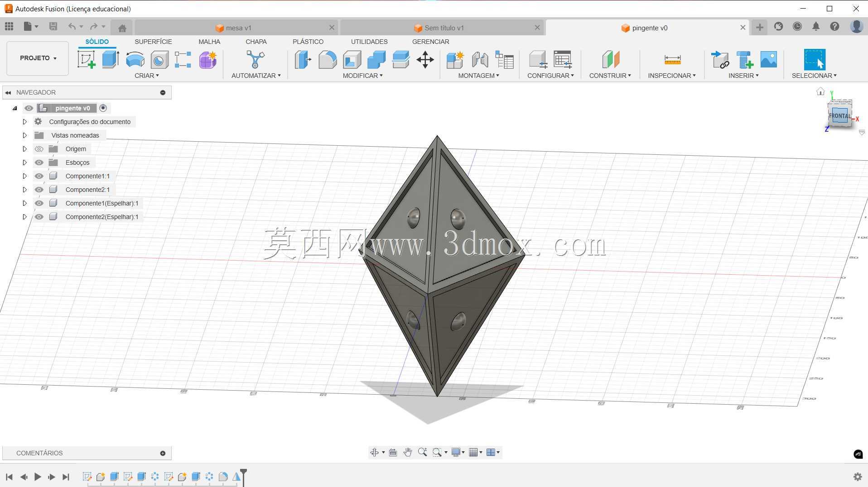The image size is (868, 487).
Task: Open the PROJETO workspace dropdown
Action: click(38, 58)
